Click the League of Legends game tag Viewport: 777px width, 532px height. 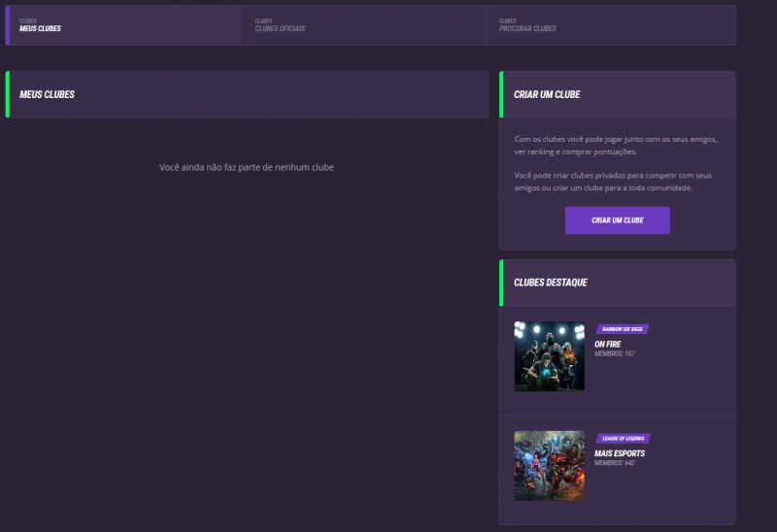[623, 439]
